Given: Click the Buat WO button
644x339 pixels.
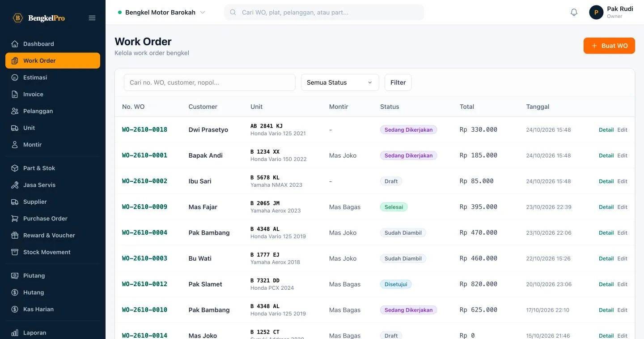Looking at the screenshot, I should coord(609,46).
